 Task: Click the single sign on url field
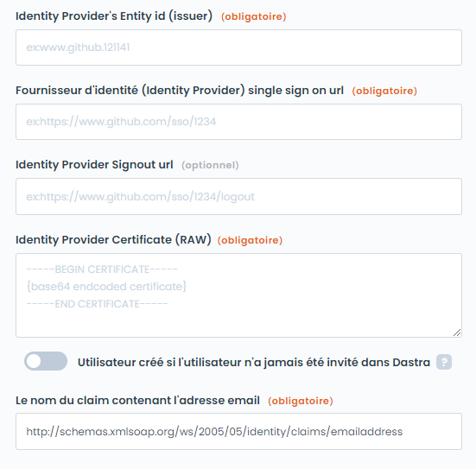click(239, 122)
